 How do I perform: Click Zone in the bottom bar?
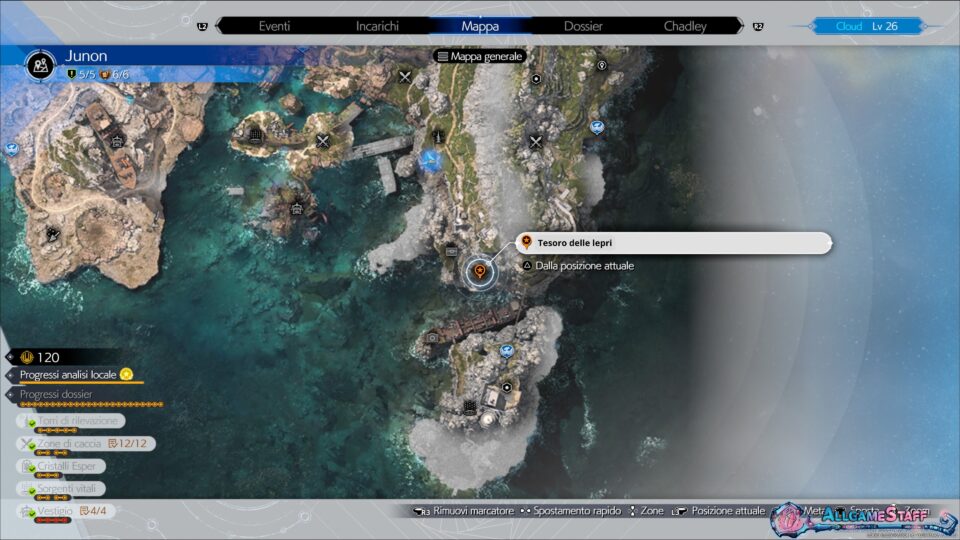pos(651,511)
